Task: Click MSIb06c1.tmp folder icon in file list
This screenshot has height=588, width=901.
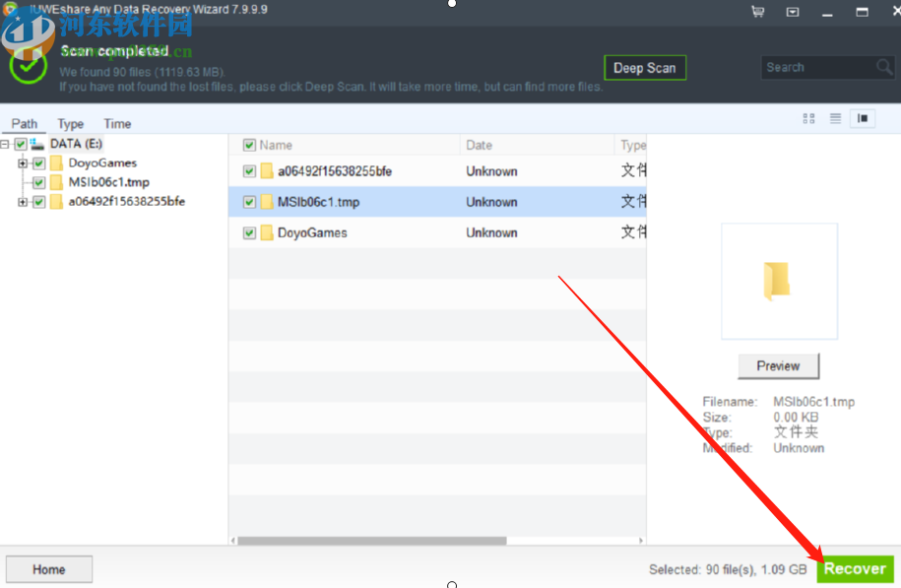Action: tap(267, 202)
